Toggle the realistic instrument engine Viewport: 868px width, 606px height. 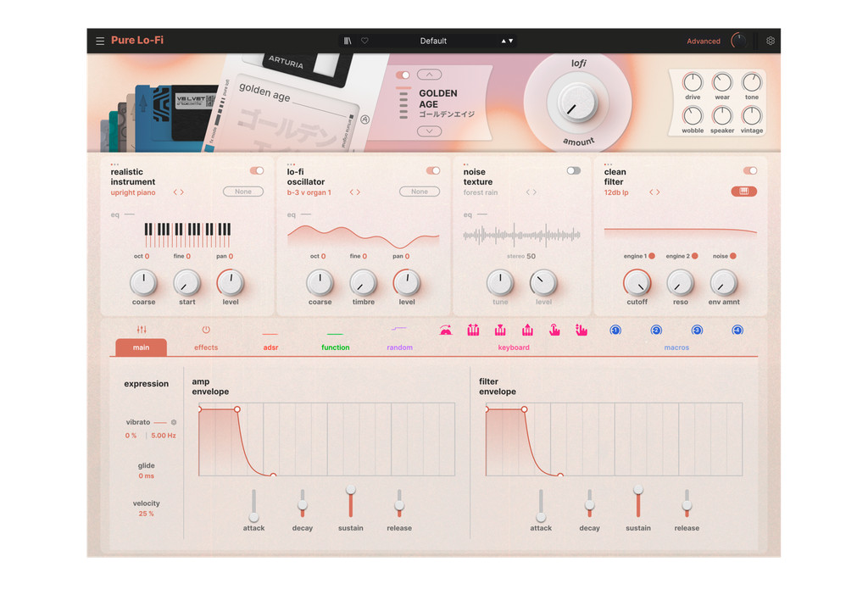257,170
